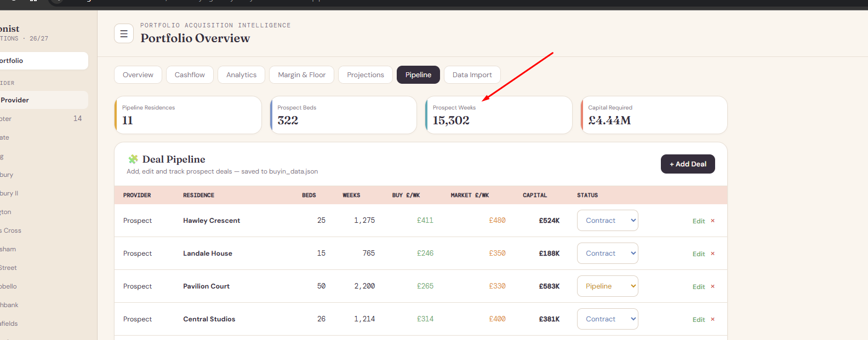Select the Hawley Crescent residence name

coord(212,221)
